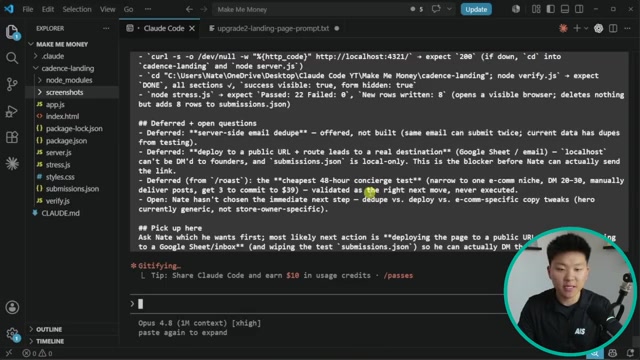Open submissions.json in the explorer

(72, 189)
